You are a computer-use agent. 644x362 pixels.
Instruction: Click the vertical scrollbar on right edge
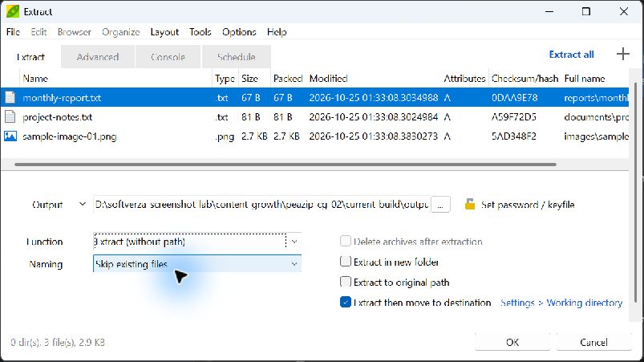[x=636, y=193]
